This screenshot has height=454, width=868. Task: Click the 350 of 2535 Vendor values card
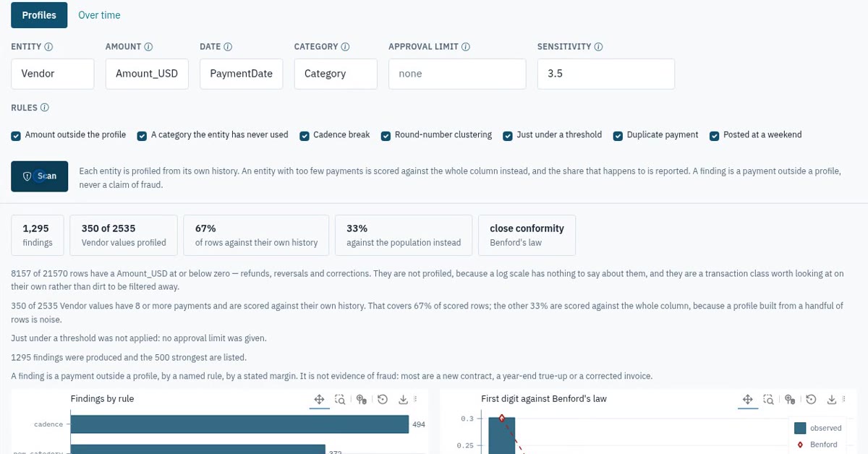(x=124, y=235)
